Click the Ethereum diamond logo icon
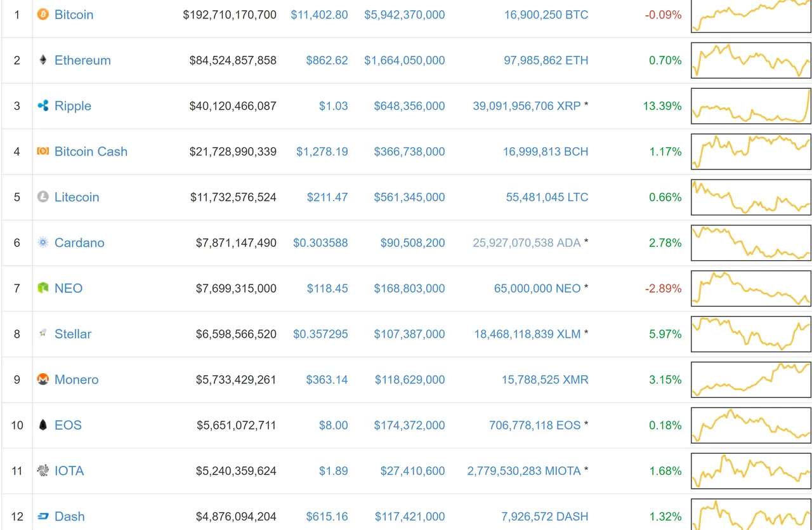 click(43, 60)
